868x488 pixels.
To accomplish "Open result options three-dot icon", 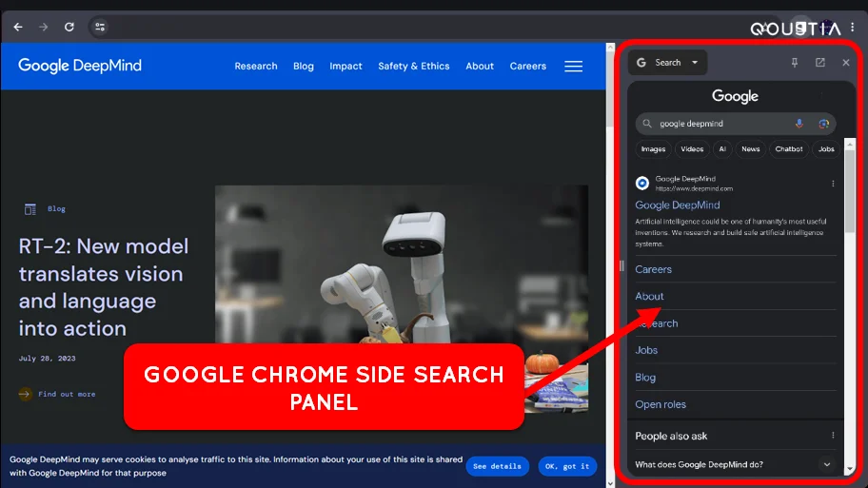I will tap(833, 184).
